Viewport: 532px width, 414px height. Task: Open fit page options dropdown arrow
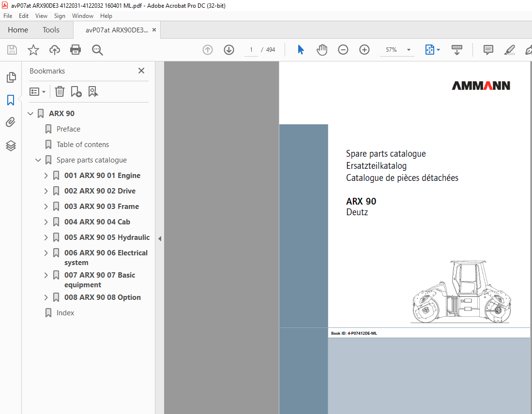pyautogui.click(x=439, y=50)
